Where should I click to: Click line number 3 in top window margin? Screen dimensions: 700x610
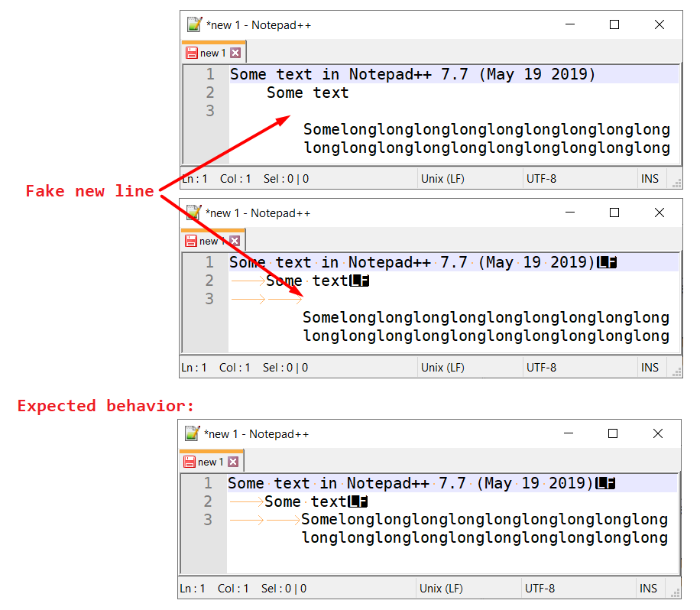point(210,111)
